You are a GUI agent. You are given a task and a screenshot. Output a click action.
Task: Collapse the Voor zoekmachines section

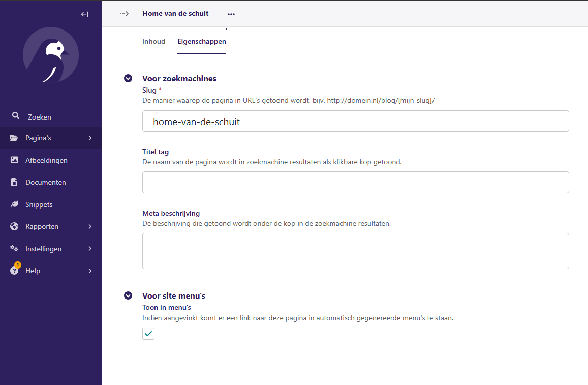pyautogui.click(x=128, y=78)
